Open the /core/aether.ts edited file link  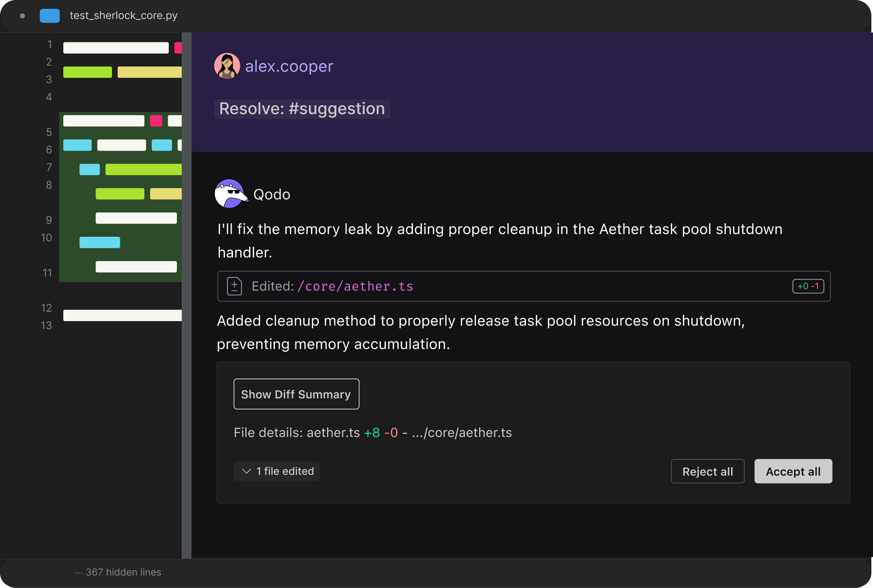point(355,286)
